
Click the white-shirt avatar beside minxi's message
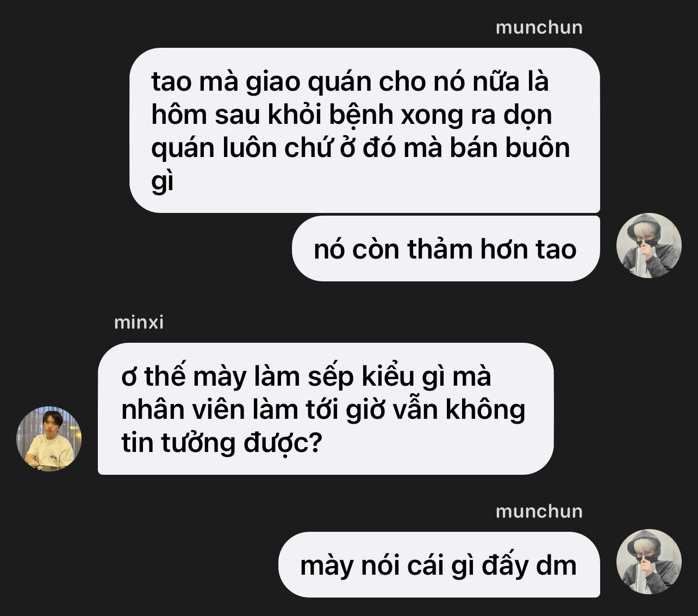49,439
